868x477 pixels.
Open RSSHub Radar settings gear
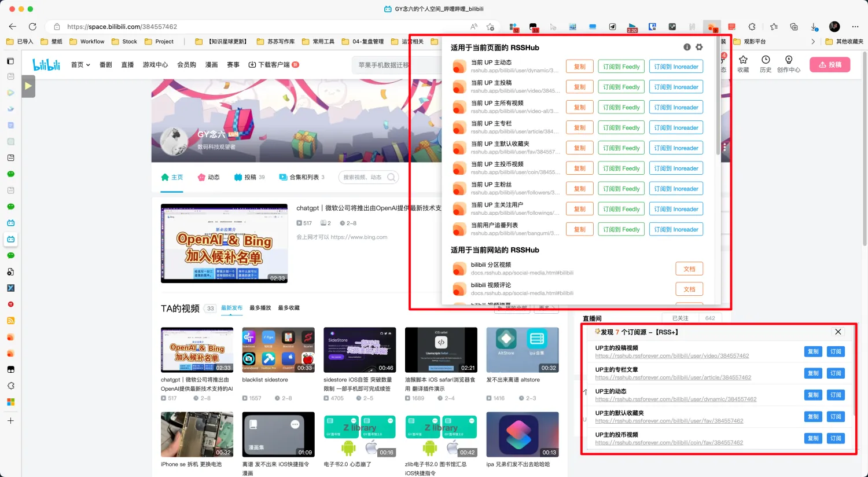(x=699, y=47)
